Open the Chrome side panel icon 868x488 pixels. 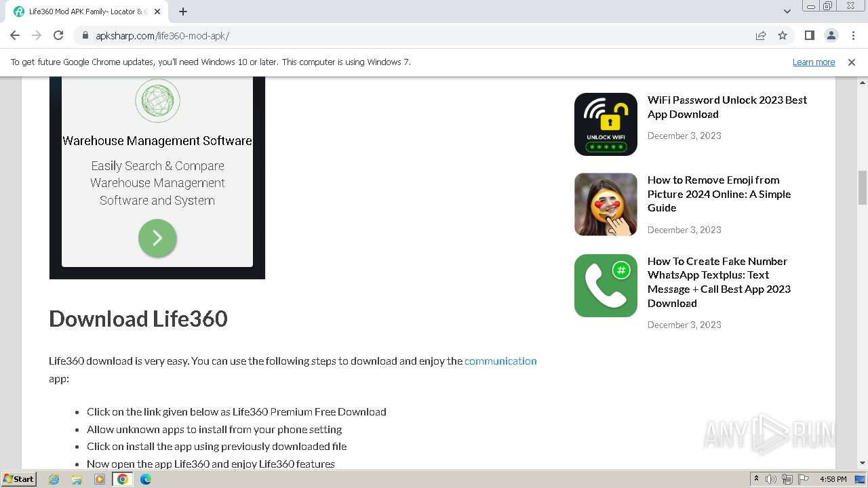click(809, 35)
